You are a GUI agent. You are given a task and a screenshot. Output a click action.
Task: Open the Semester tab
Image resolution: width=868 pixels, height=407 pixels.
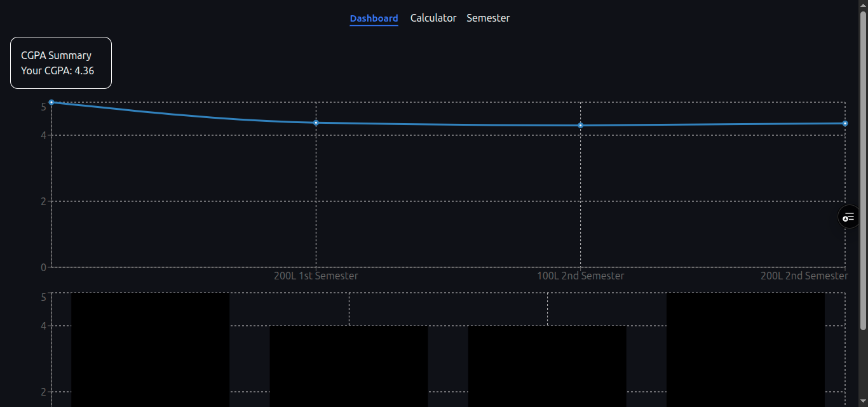[488, 18]
